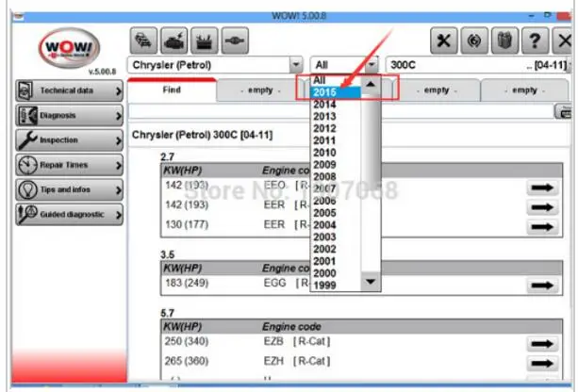Pick year 2012 from the list

(x=336, y=129)
